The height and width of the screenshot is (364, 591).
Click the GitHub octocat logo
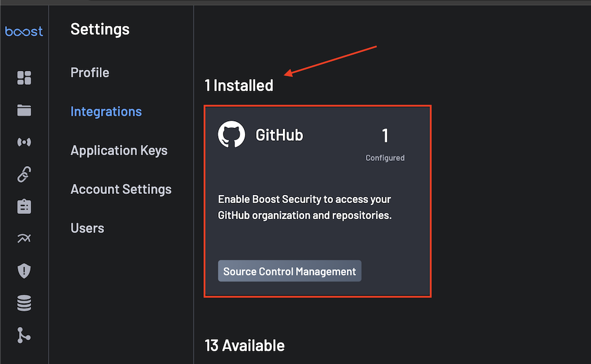tap(231, 134)
